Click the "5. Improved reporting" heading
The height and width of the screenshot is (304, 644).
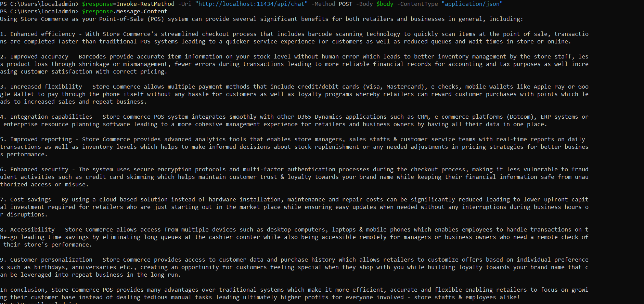(x=36, y=140)
